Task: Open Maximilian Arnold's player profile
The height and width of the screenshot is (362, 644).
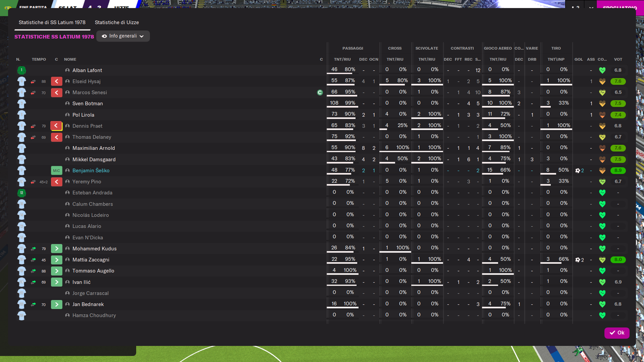Action: tap(94, 148)
